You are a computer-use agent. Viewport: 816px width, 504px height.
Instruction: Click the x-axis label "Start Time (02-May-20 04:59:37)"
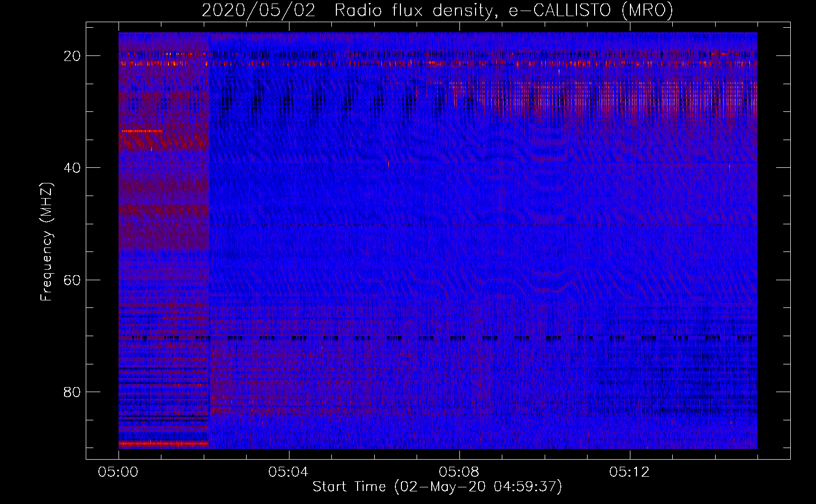coord(437,487)
